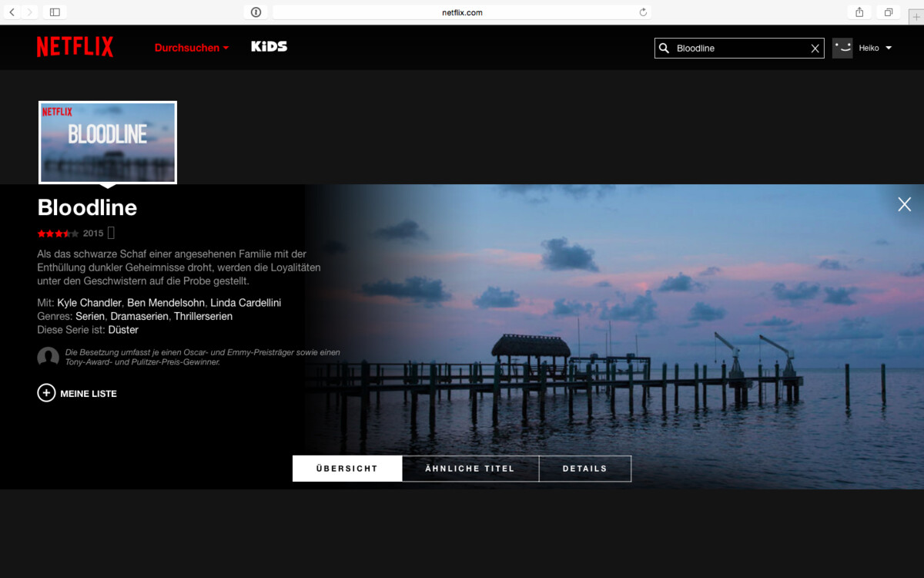The height and width of the screenshot is (578, 924).
Task: Select the netflix.com address bar
Action: pyautogui.click(x=462, y=12)
